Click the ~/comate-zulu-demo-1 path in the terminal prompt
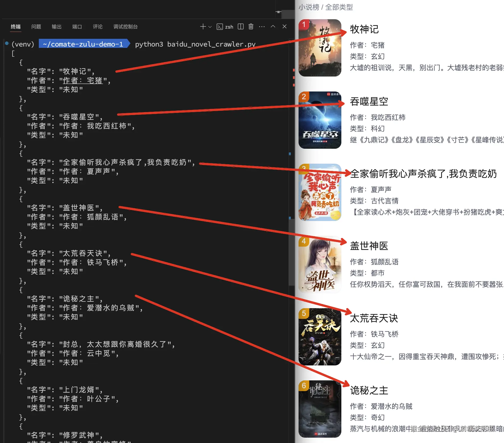Viewport: 504px width, 443px height. click(83, 44)
